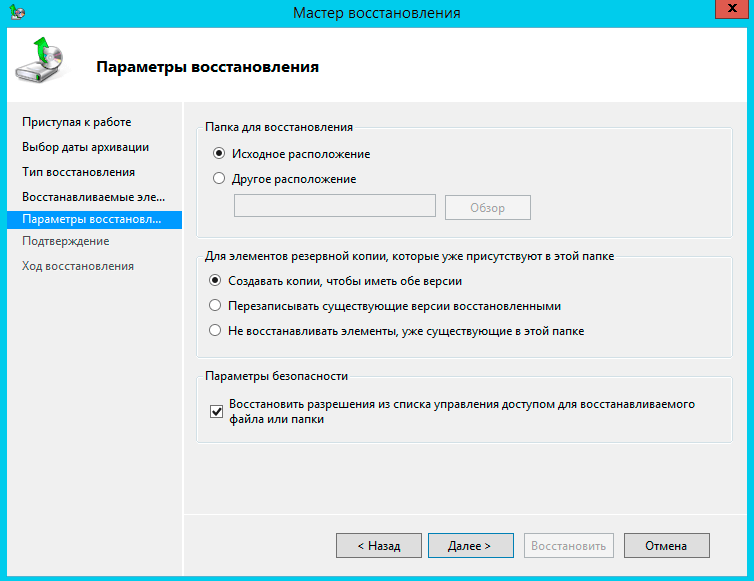This screenshot has height=581, width=754.
Task: Click the Мастер восстановления title text
Action: 377,13
